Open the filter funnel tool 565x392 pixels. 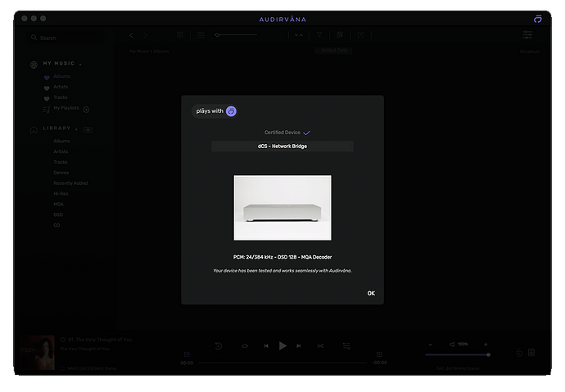(319, 35)
